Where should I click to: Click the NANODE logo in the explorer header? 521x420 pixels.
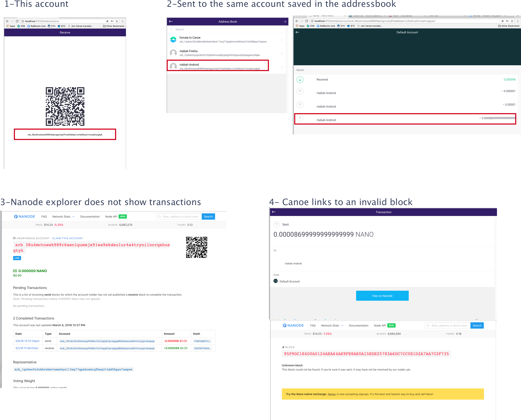[x=24, y=216]
